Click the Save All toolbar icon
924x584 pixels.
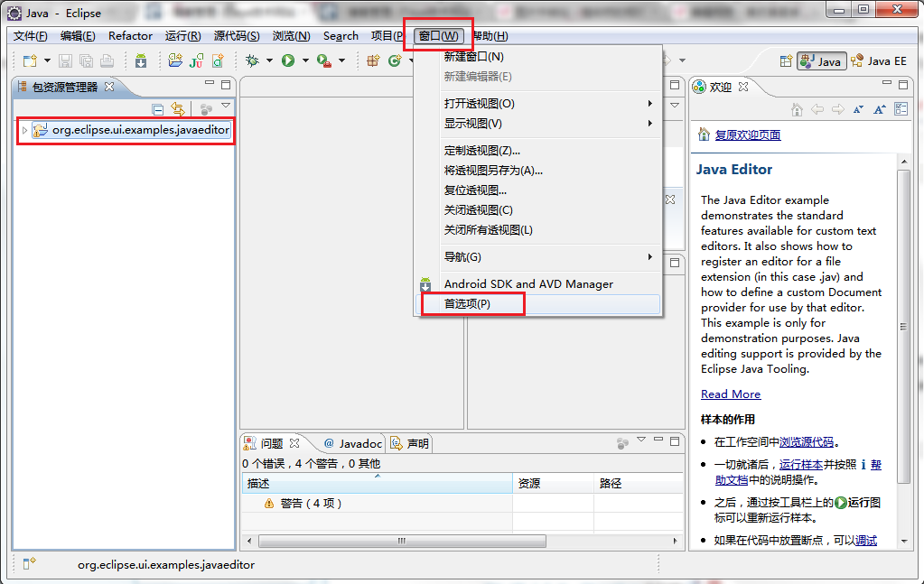point(86,60)
